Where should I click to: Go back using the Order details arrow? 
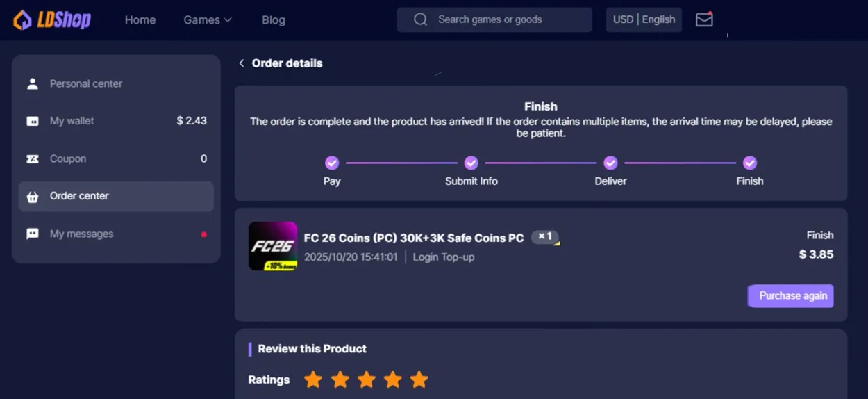pyautogui.click(x=242, y=63)
